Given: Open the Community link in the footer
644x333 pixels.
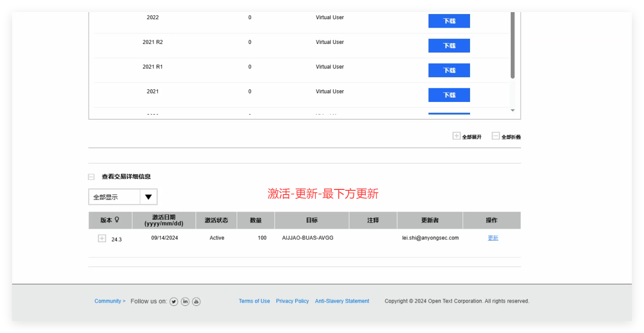Looking at the screenshot, I should click(x=108, y=301).
